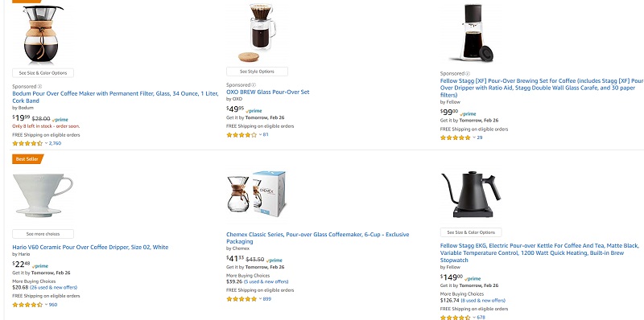The height and width of the screenshot is (320, 644).
Task: Click See Size & Color Options under Bodum
Action: click(x=43, y=73)
